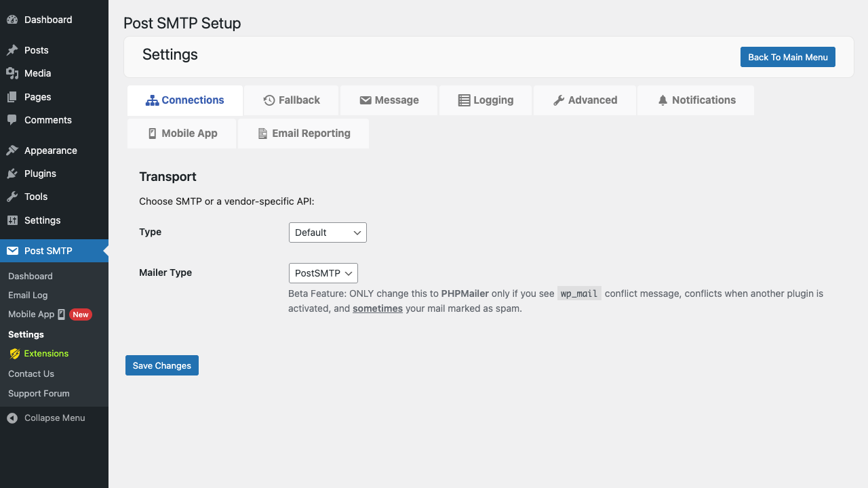This screenshot has width=868, height=488.
Task: Open the Message tab
Action: tap(389, 100)
